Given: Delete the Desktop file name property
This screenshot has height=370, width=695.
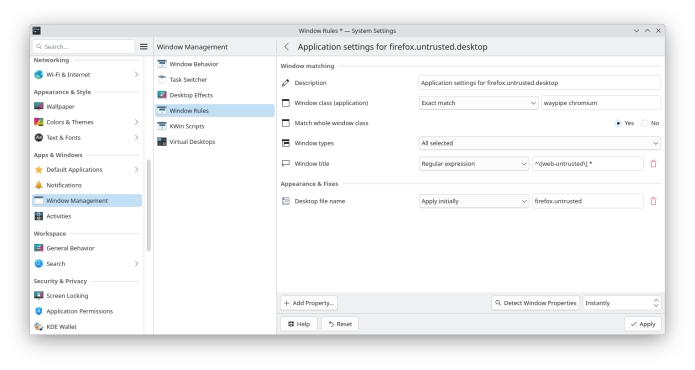Looking at the screenshot, I should [x=653, y=201].
